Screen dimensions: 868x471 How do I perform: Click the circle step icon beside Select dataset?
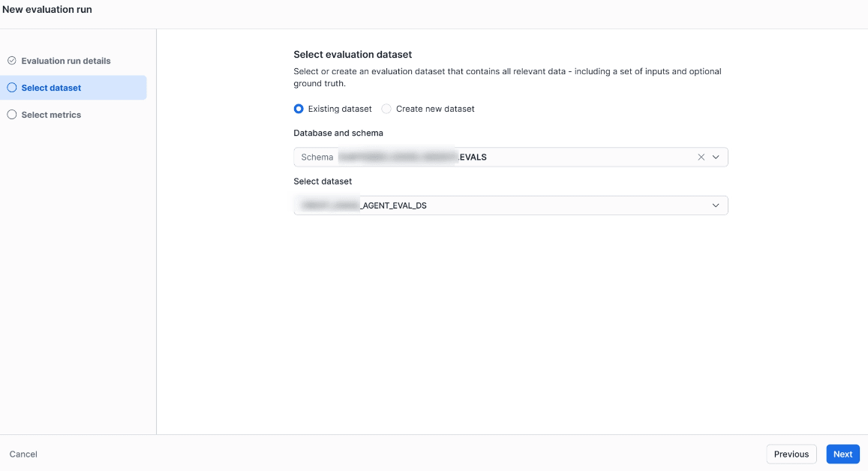click(11, 88)
